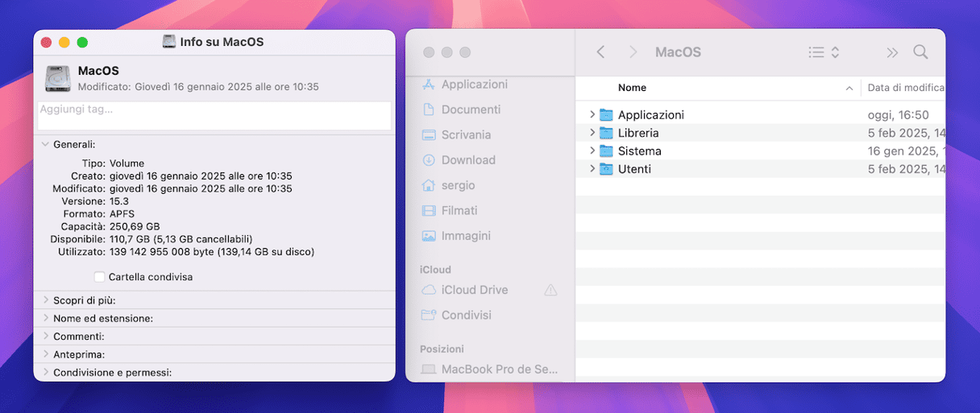Expand the Applicazioni folder disclosure arrow

pyautogui.click(x=592, y=115)
